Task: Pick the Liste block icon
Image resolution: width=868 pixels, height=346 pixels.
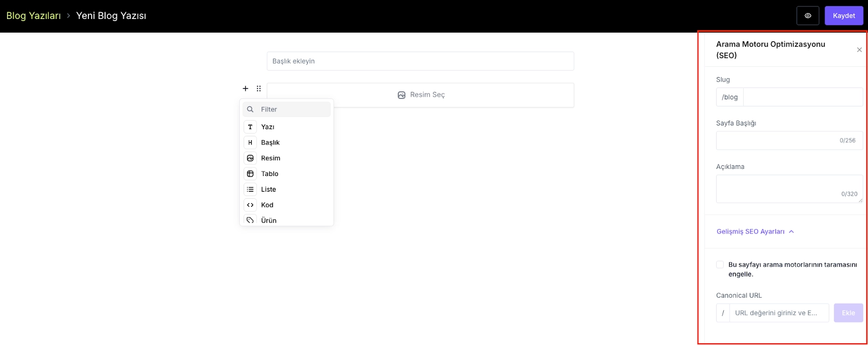Action: [250, 190]
